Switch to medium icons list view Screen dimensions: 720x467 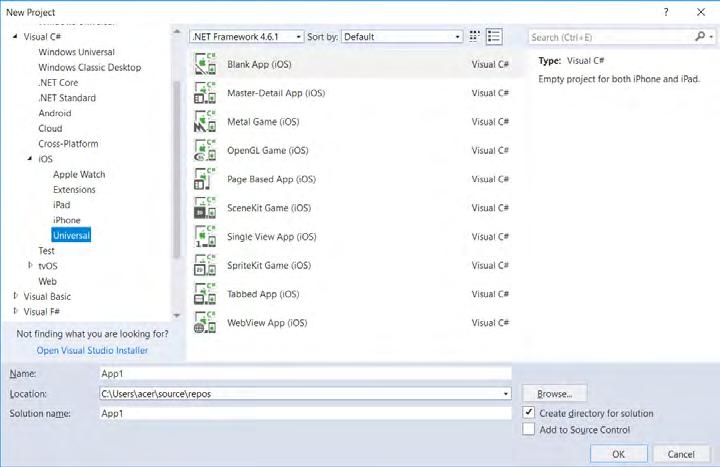[x=494, y=36]
